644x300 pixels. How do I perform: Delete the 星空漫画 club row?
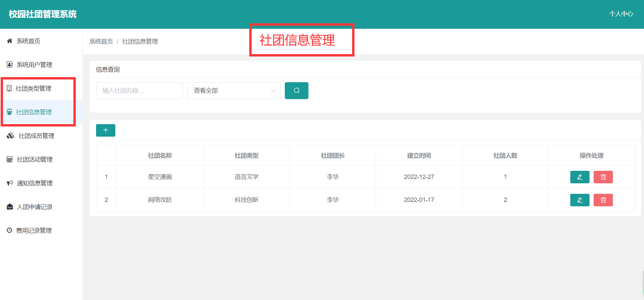click(603, 177)
